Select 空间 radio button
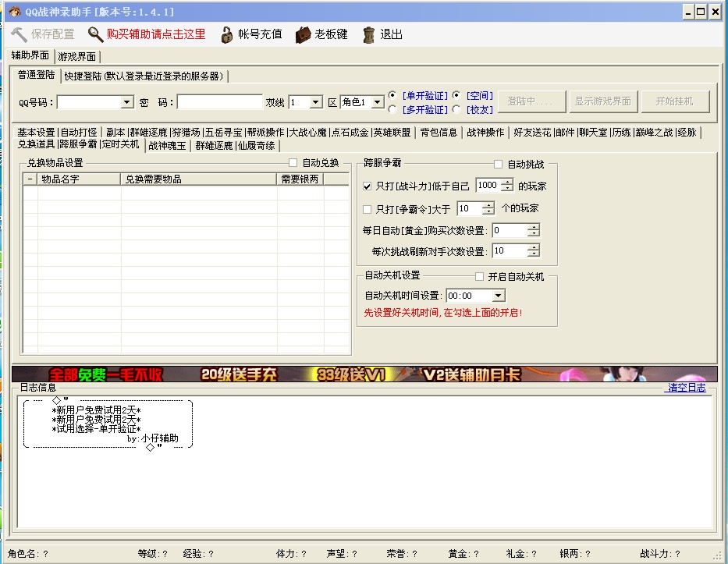This screenshot has height=564, width=728. [456, 95]
